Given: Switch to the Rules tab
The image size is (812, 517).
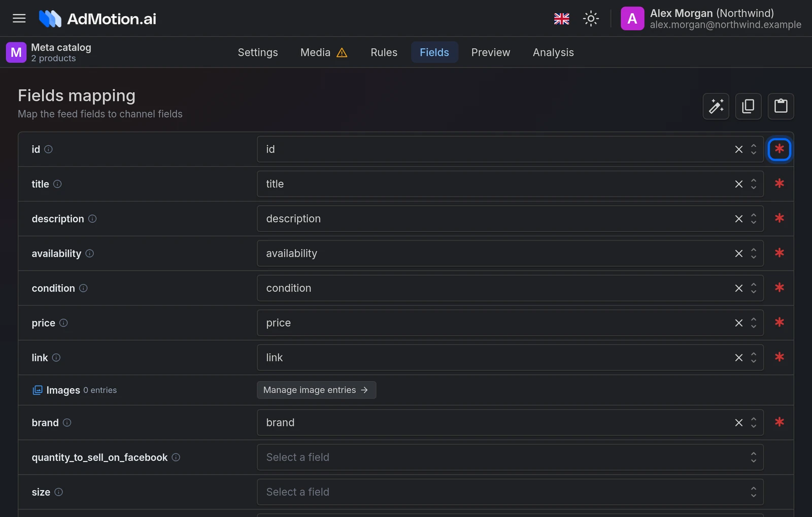Looking at the screenshot, I should (x=384, y=52).
